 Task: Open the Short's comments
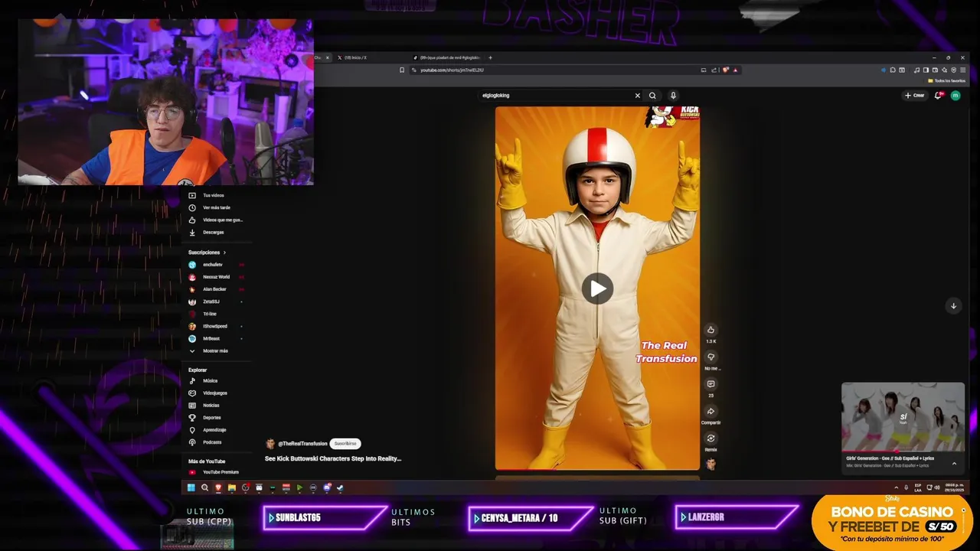(x=710, y=384)
